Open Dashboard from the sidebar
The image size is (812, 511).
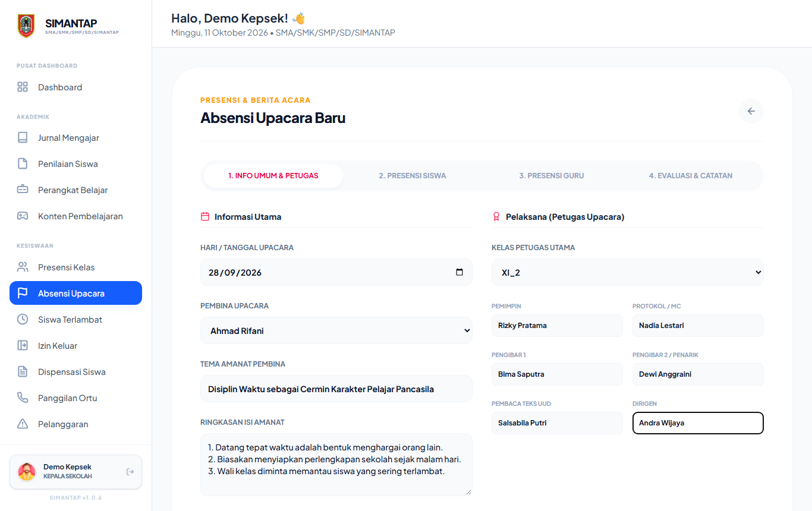pyautogui.click(x=76, y=87)
